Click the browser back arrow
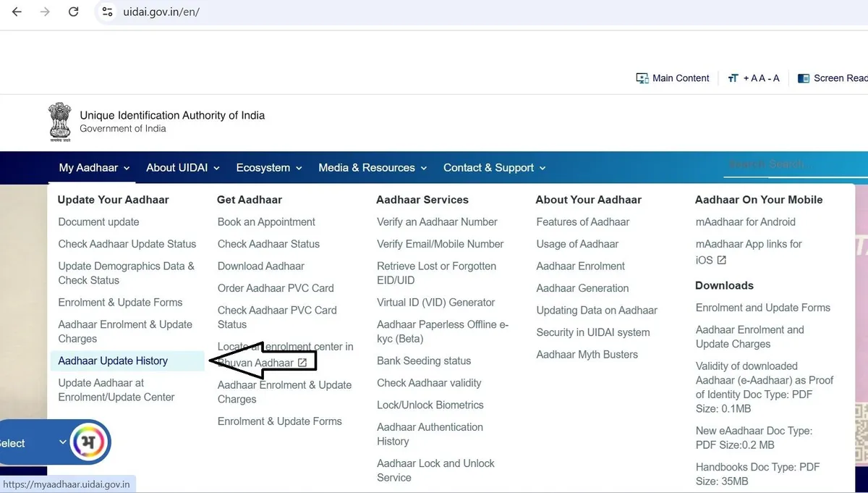868x493 pixels. (17, 12)
